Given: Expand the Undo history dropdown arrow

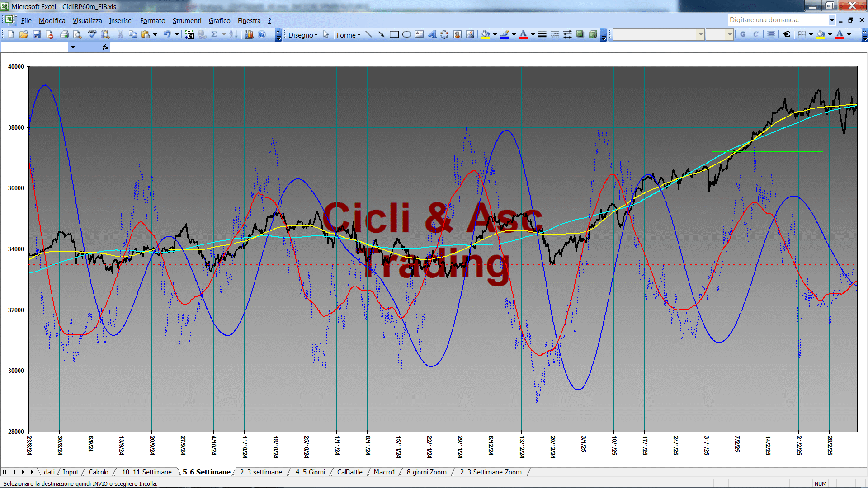Looking at the screenshot, I should [177, 34].
